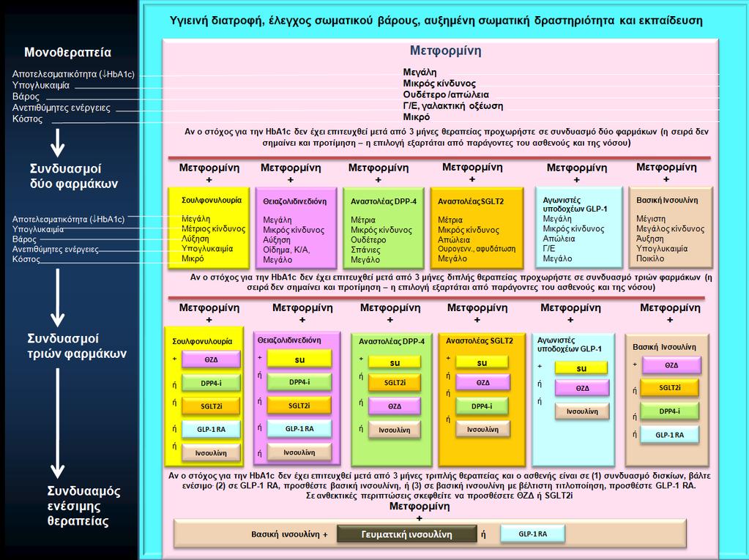
Task: Click 'Βασική Ινσουλίνη' title in dual-therapy tan box
Action: coord(667,201)
